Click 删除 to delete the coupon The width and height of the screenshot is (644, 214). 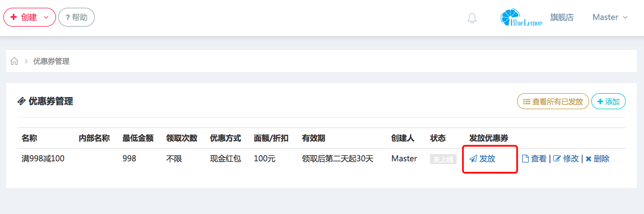point(597,159)
